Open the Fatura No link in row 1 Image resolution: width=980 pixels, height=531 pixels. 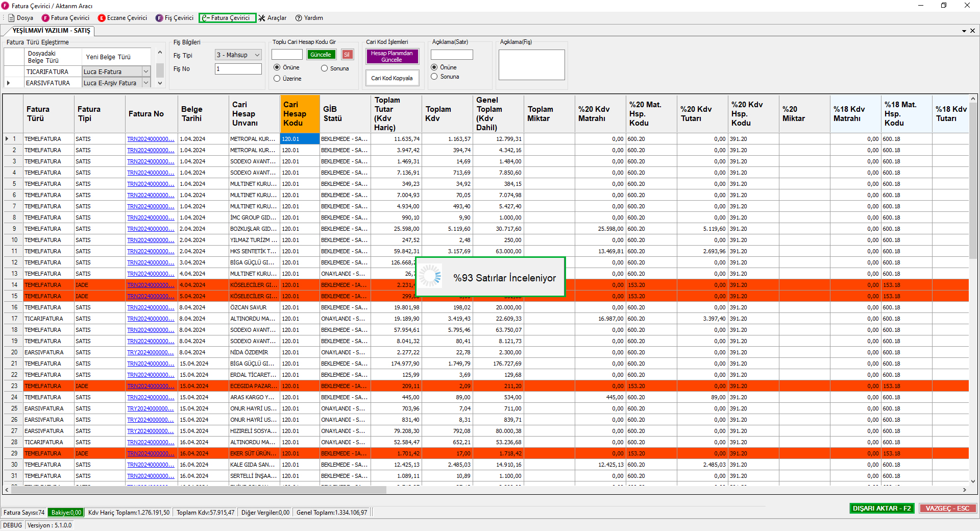[x=151, y=139]
